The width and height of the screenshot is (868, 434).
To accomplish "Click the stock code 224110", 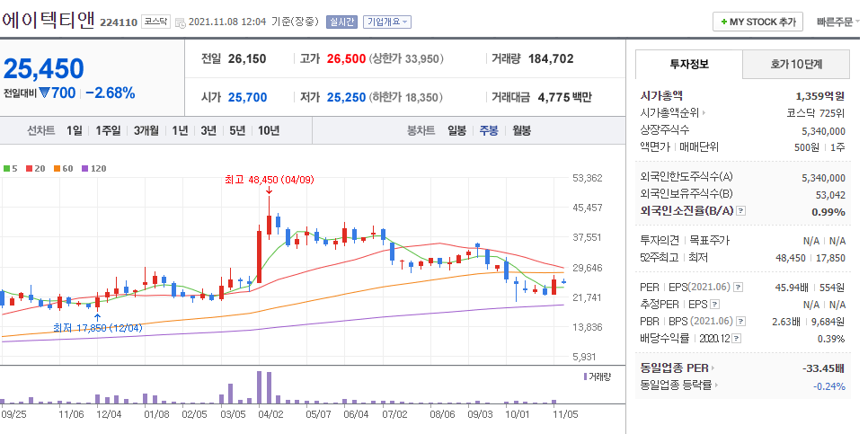I will [x=119, y=22].
